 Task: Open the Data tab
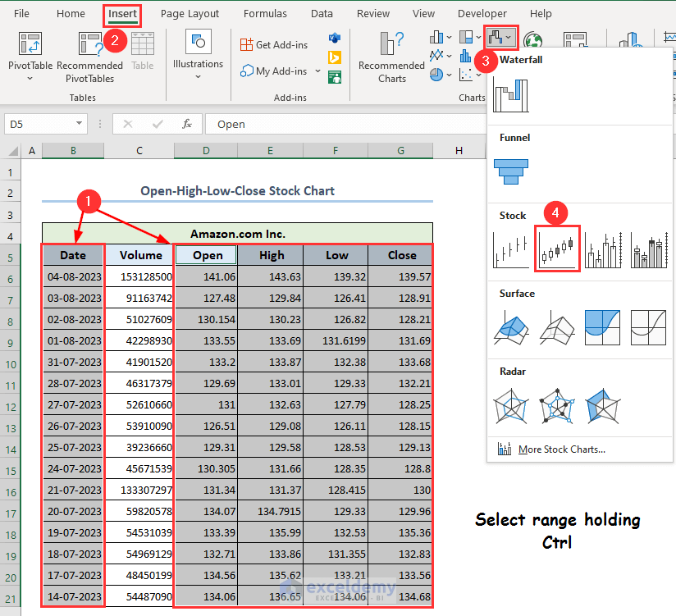click(x=322, y=14)
